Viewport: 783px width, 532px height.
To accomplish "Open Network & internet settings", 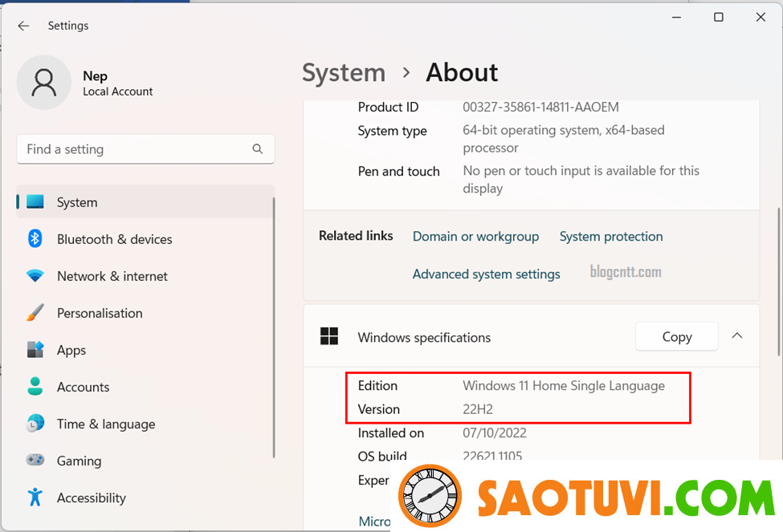I will click(145, 275).
